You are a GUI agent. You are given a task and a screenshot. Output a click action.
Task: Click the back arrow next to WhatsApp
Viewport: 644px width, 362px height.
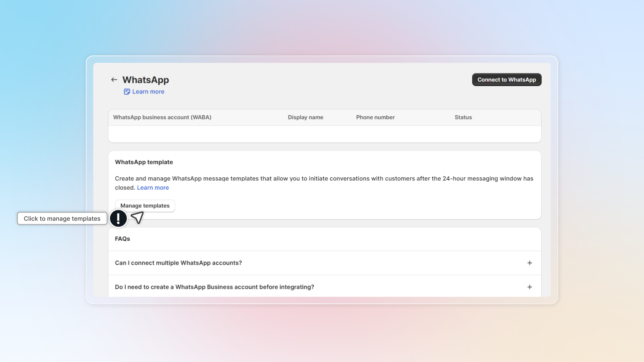(x=114, y=80)
